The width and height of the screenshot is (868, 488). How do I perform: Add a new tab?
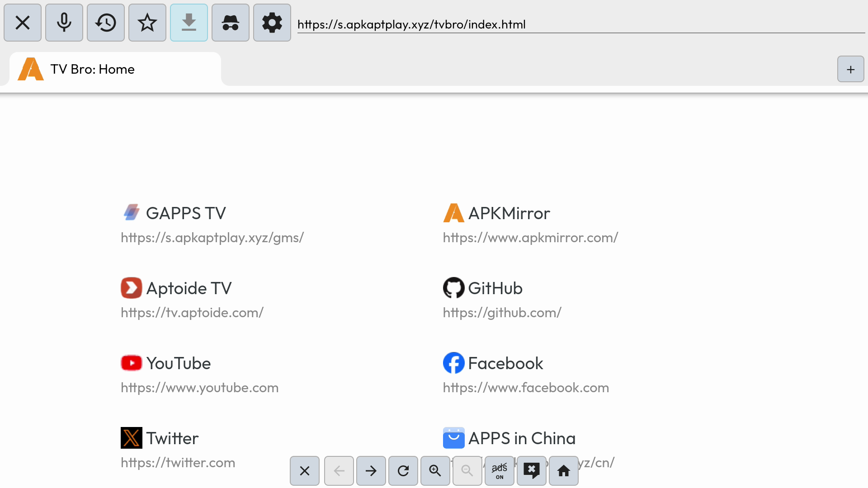pos(850,69)
